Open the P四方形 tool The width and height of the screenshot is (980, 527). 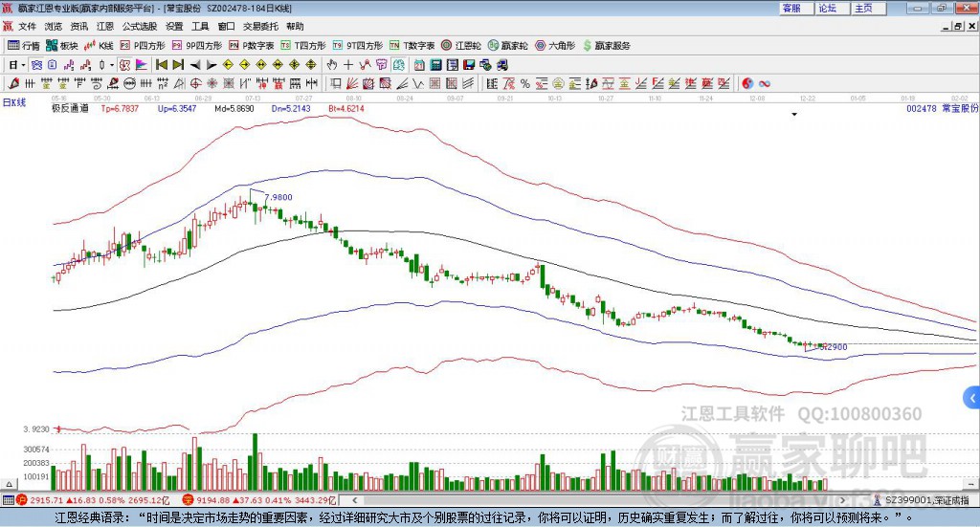pyautogui.click(x=143, y=46)
